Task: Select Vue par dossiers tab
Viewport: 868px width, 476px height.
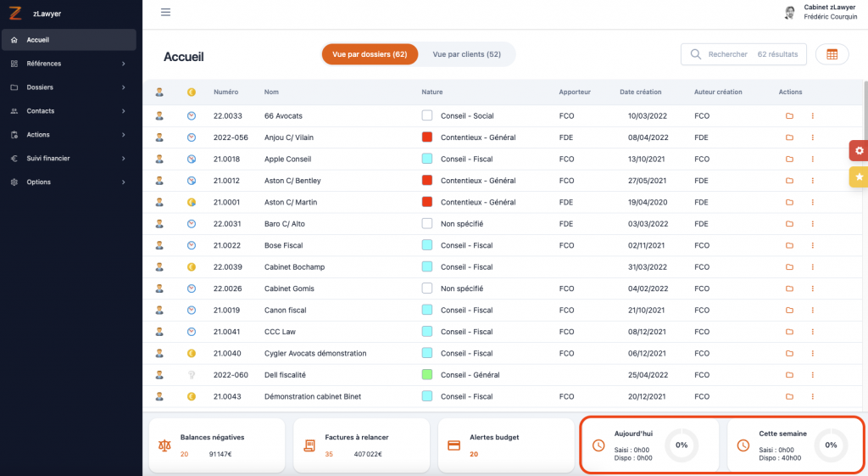Action: pos(370,54)
